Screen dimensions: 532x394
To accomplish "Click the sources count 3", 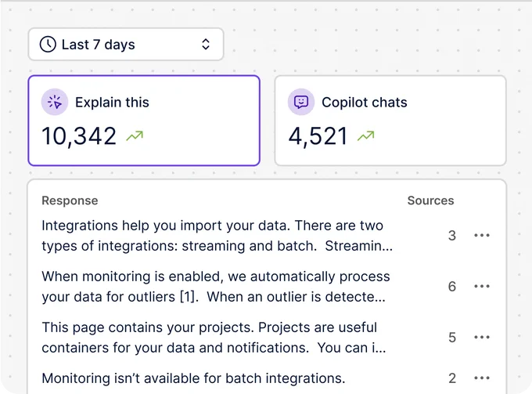I will coord(452,235).
